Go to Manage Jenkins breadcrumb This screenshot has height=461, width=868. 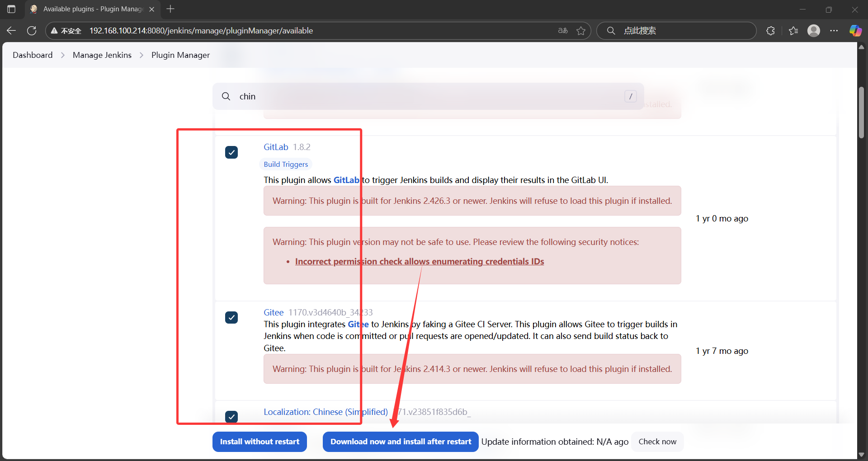102,55
